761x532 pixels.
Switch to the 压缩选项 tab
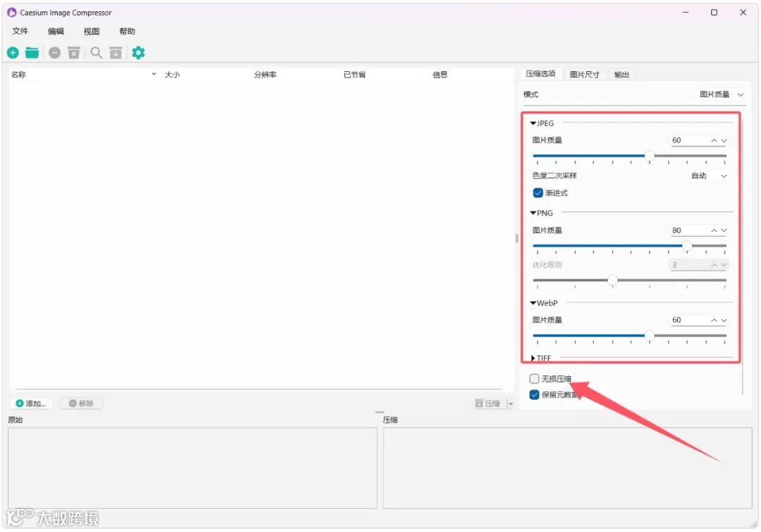[x=540, y=74]
